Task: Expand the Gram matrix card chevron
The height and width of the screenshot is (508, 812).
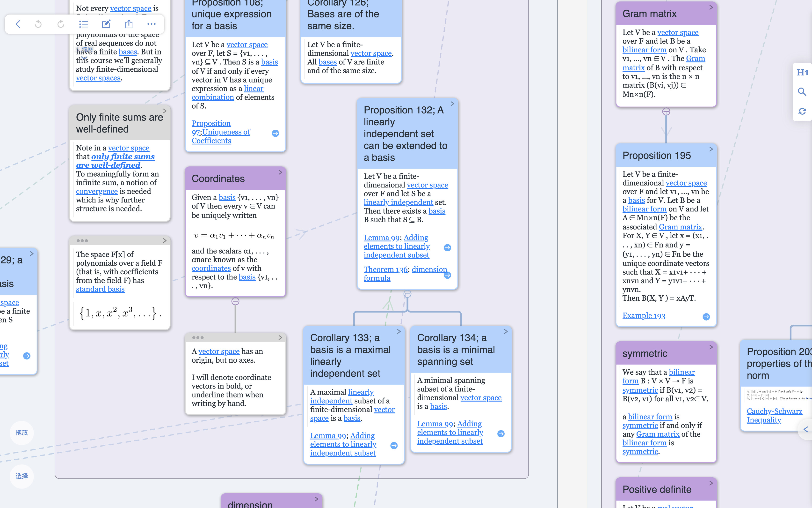Action: click(x=711, y=7)
